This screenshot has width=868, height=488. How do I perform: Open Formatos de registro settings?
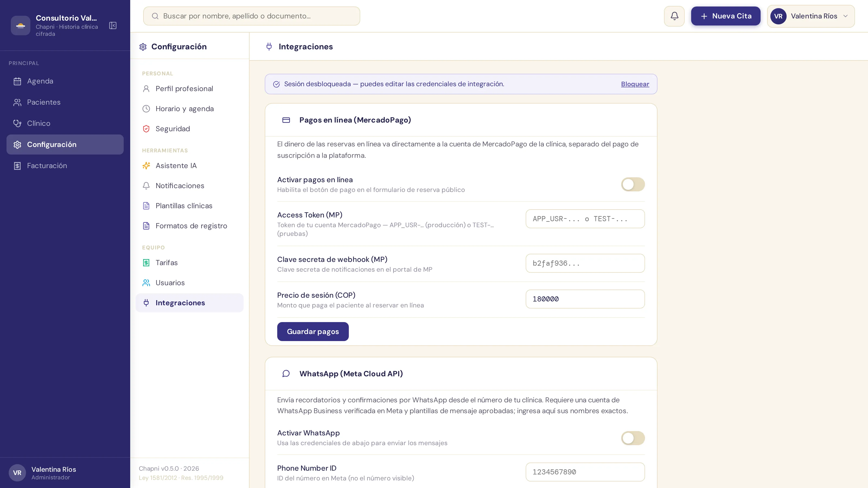pyautogui.click(x=189, y=226)
